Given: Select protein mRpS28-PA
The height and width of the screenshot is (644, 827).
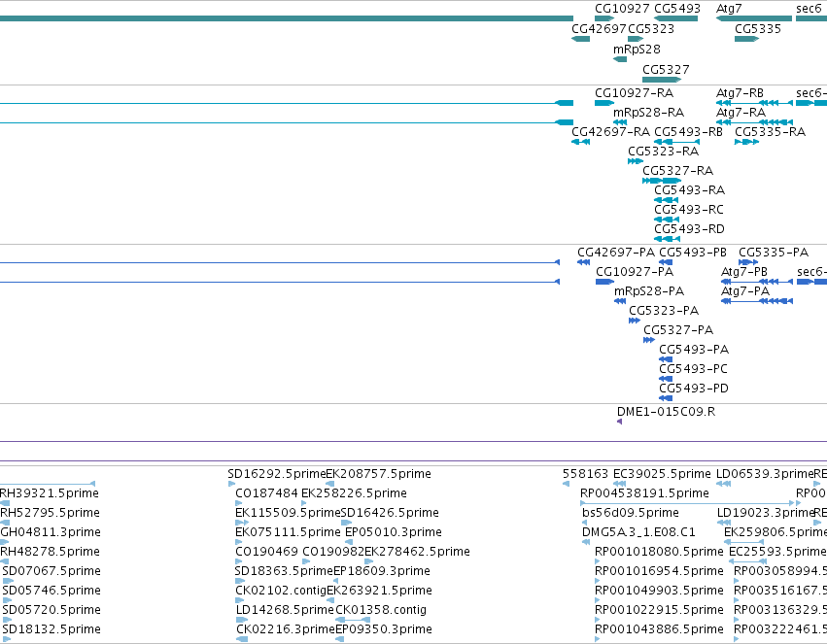Looking at the screenshot, I should tap(620, 301).
